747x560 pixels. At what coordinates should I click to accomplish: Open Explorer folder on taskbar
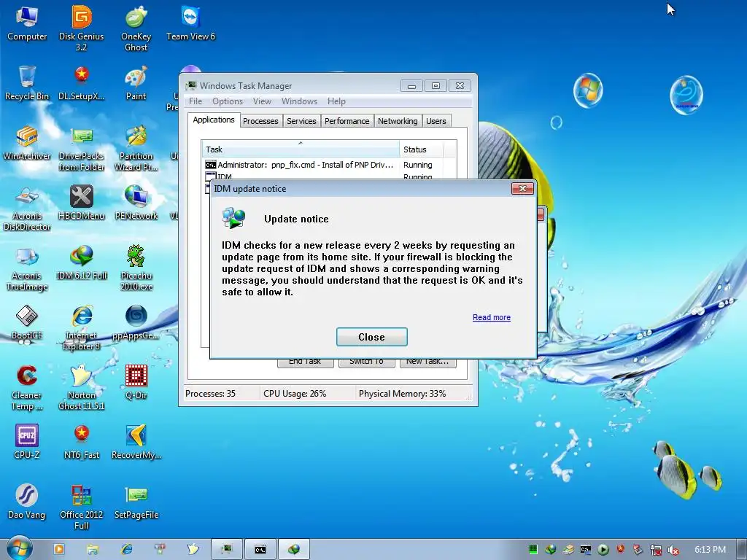[93, 550]
